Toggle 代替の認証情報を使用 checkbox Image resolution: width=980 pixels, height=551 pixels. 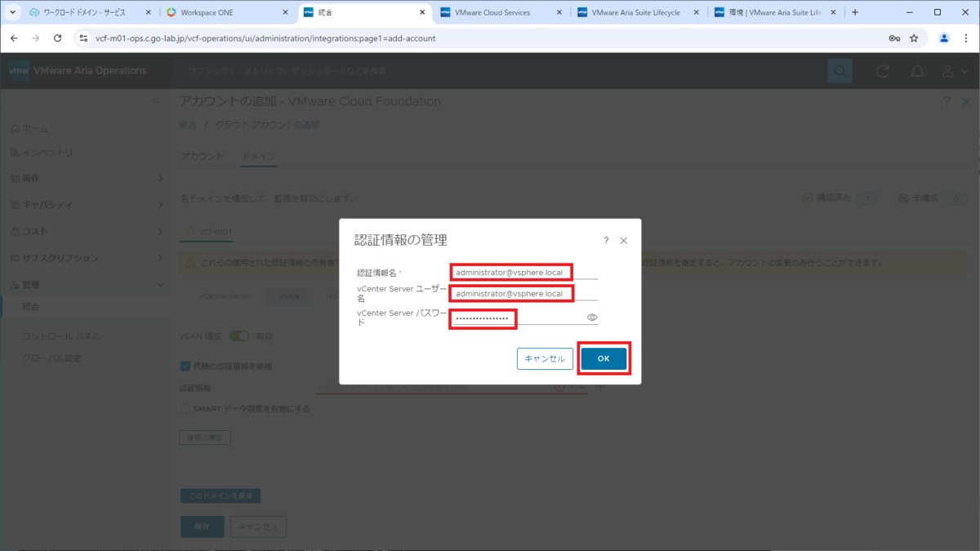(x=185, y=366)
